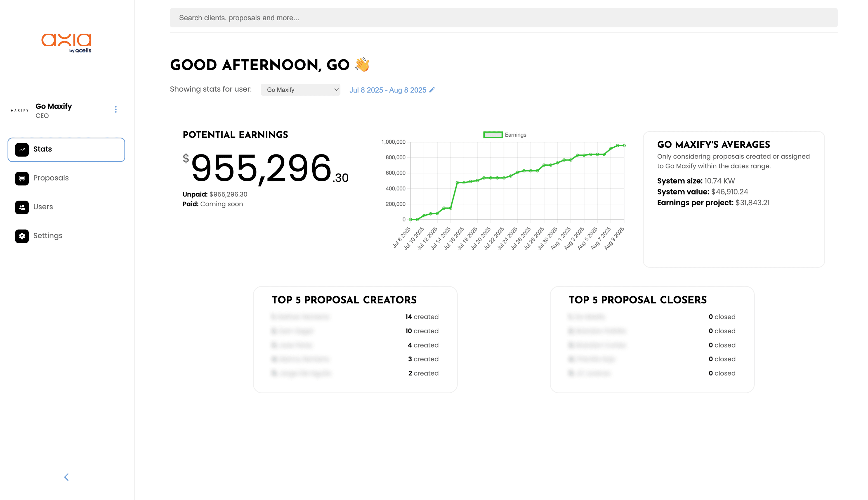868x500 pixels.
Task: Click the three-dot menu beside Go Maxify
Action: (116, 109)
